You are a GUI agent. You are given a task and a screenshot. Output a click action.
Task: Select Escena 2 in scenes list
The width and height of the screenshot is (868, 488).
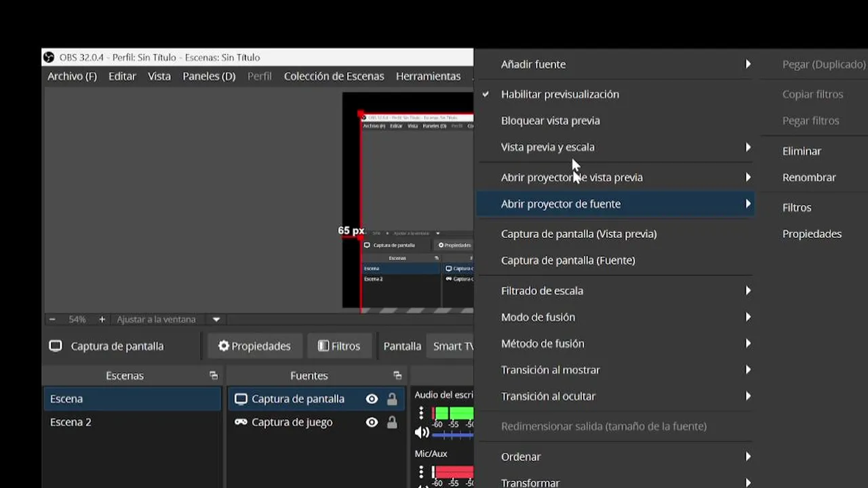coord(132,422)
